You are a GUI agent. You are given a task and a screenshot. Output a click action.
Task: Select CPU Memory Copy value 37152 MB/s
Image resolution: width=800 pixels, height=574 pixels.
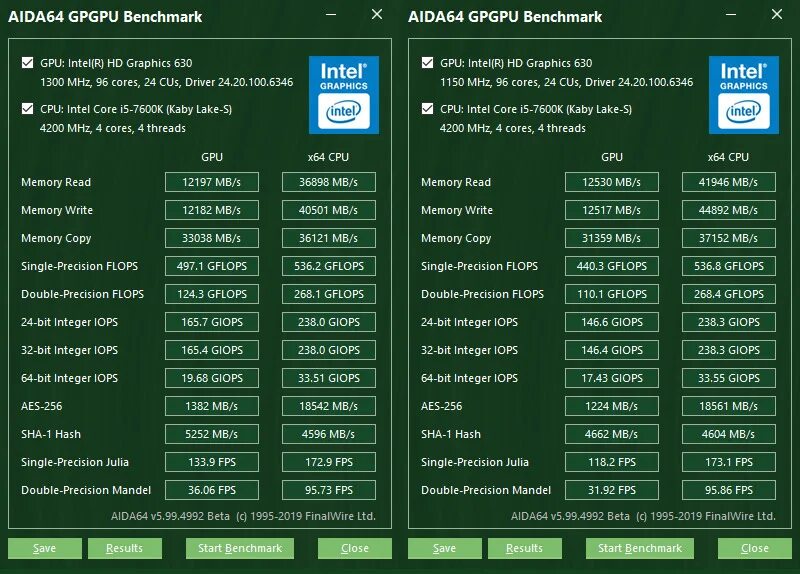pos(729,238)
